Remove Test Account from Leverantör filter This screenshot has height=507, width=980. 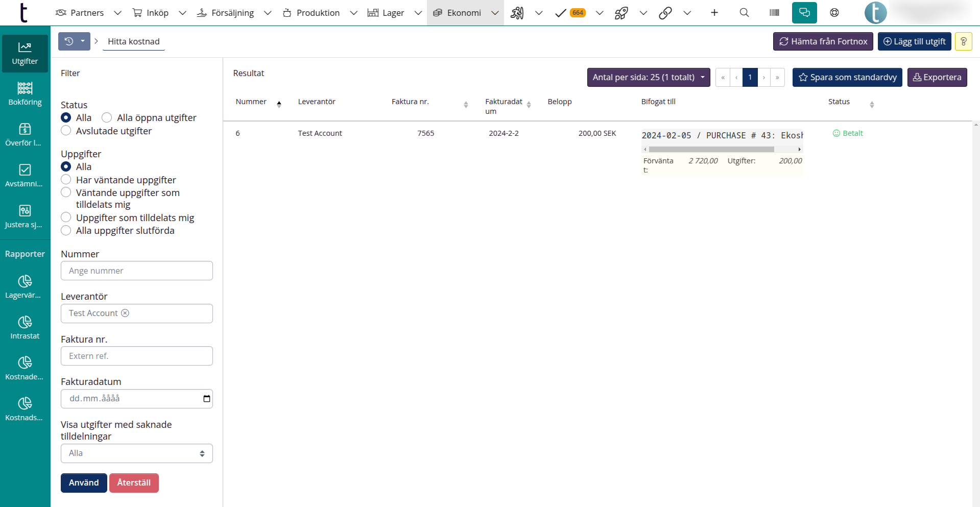[125, 313]
